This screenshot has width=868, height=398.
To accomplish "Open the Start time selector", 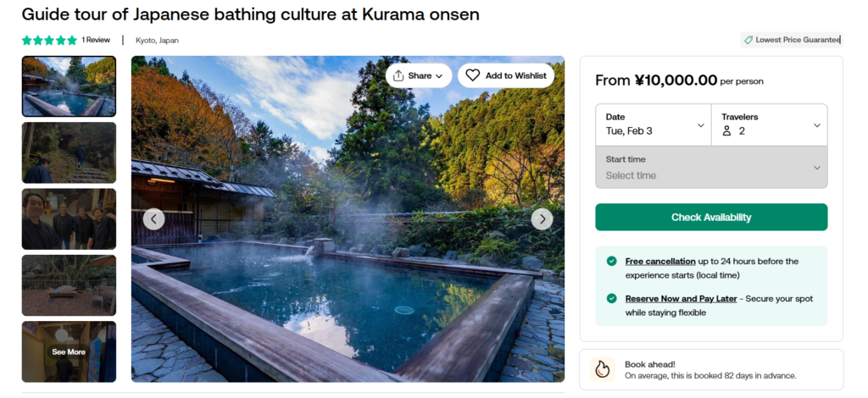I will tap(711, 168).
